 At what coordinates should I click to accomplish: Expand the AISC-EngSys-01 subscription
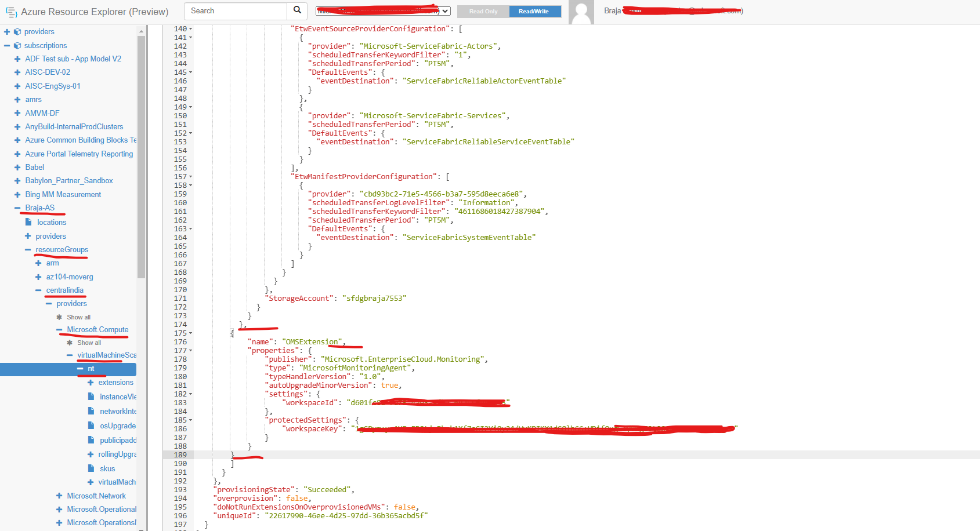pyautogui.click(x=17, y=86)
